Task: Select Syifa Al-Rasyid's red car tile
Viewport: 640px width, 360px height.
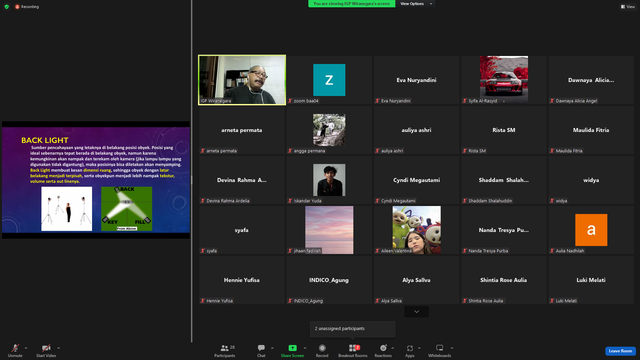Action: click(504, 80)
